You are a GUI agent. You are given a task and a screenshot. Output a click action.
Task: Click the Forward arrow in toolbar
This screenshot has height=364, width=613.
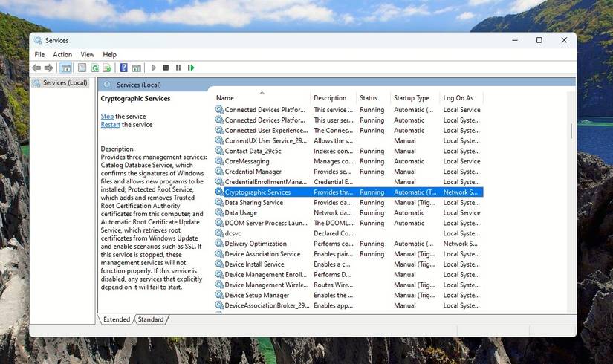tap(48, 68)
